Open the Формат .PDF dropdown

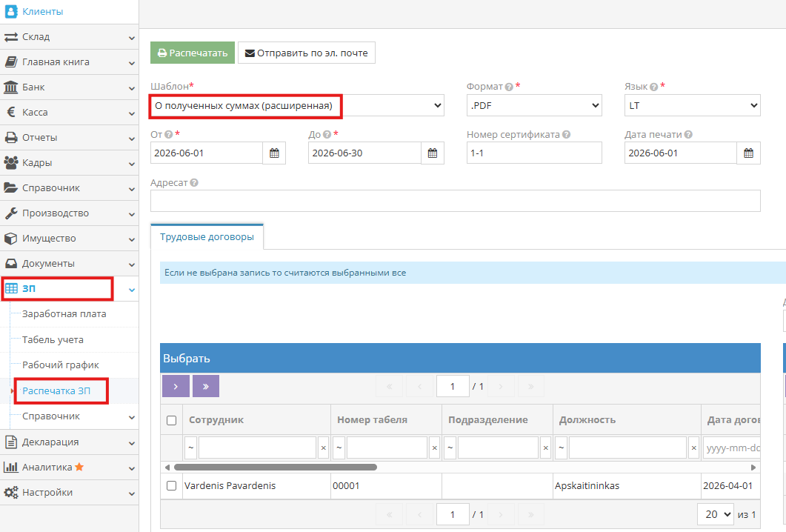click(534, 105)
